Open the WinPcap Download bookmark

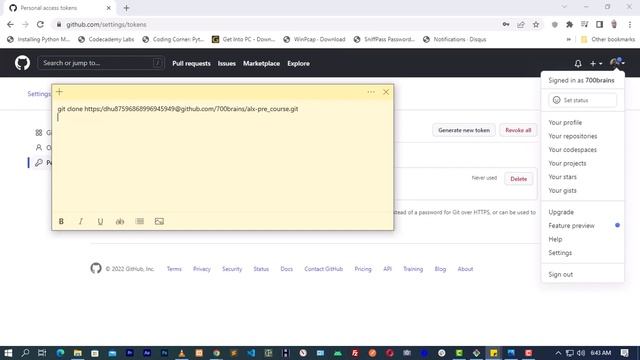(x=314, y=40)
